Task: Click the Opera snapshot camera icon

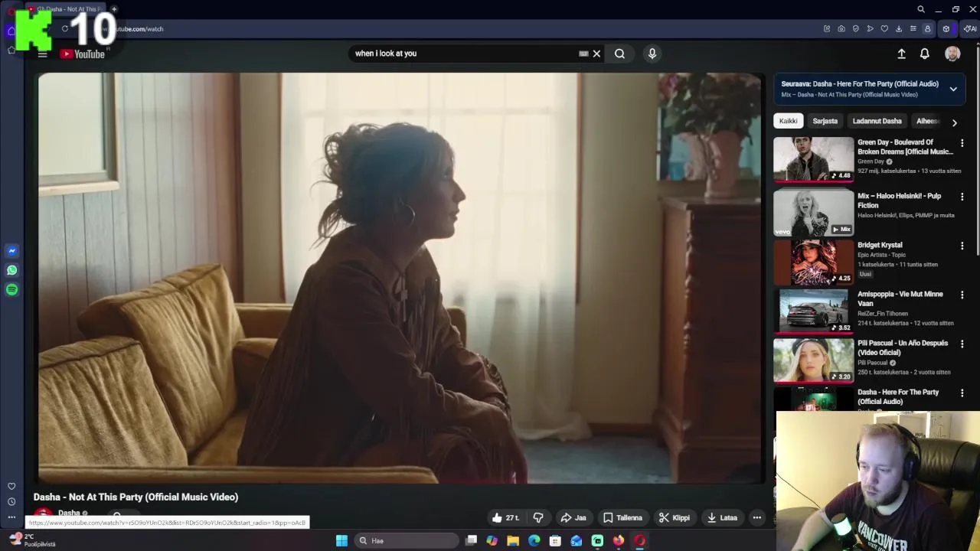Action: 841,29
